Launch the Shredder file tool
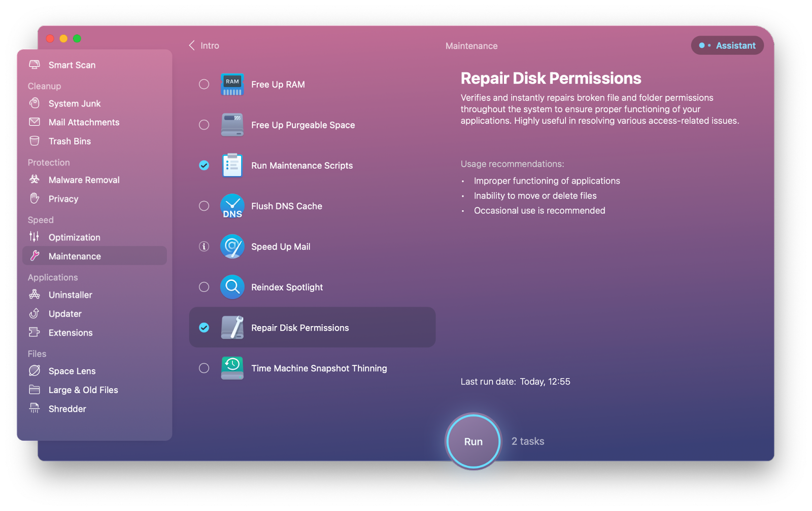This screenshot has width=812, height=511. (67, 408)
